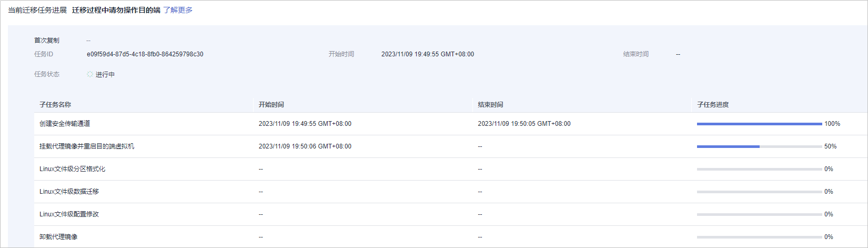Screen dimensions: 868x248
Task: Click the 创建安全传输通道 progress bar at 100%
Action: tap(759, 124)
